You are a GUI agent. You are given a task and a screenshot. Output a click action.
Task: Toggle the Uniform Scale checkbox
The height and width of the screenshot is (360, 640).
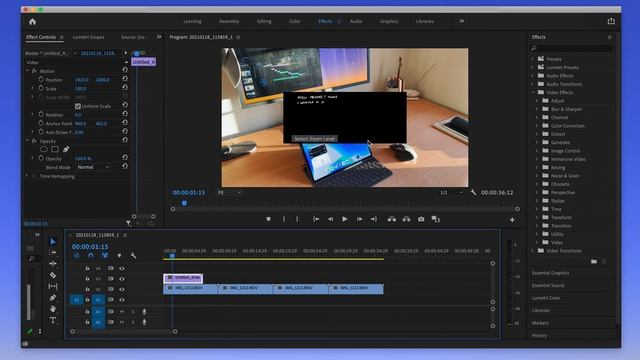pos(78,106)
